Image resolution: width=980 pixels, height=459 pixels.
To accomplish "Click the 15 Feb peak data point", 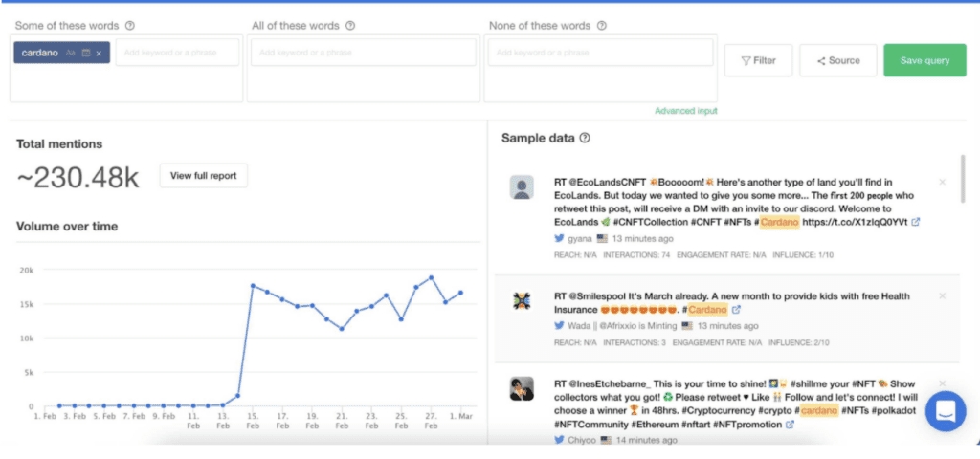I will [253, 285].
